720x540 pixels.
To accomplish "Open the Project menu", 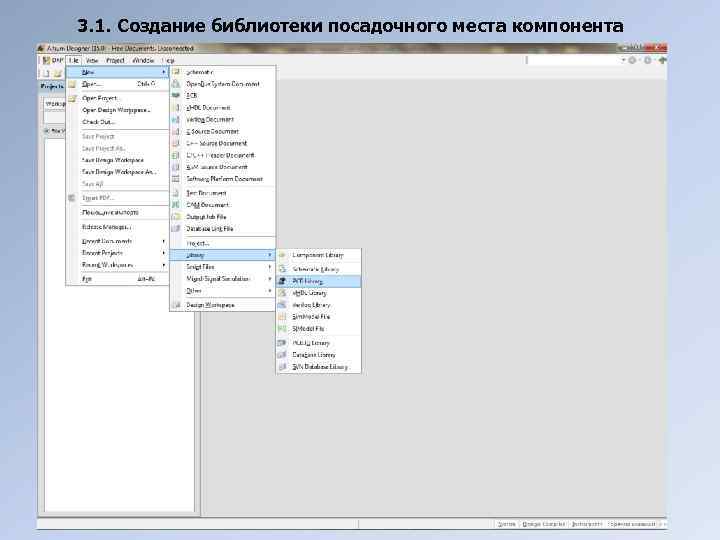I will point(115,60).
